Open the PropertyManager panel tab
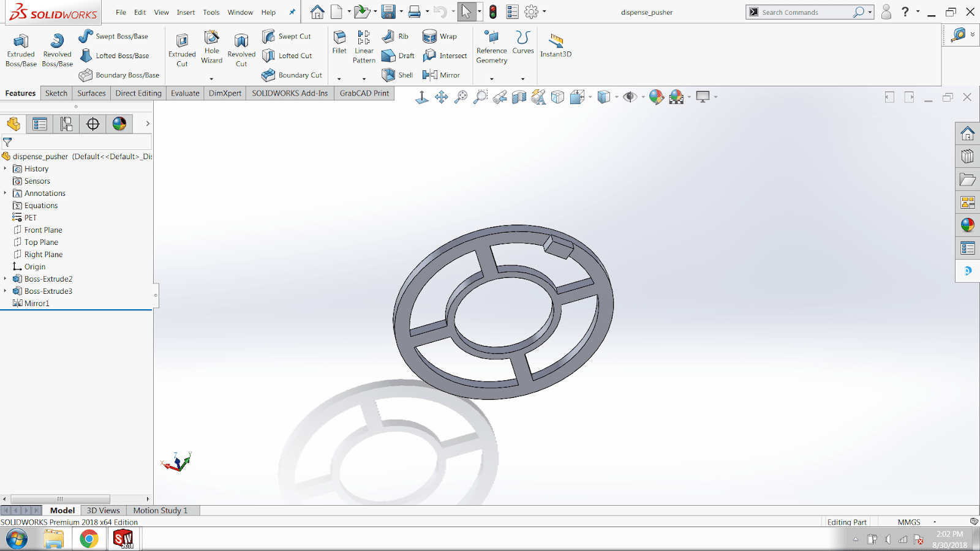Viewport: 980px width, 551px height. pos(40,124)
